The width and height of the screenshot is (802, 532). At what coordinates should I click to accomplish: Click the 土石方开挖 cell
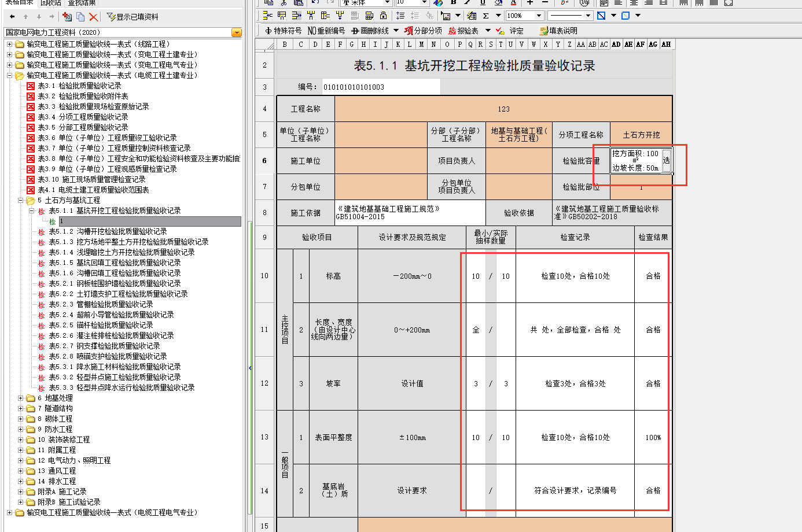point(641,134)
